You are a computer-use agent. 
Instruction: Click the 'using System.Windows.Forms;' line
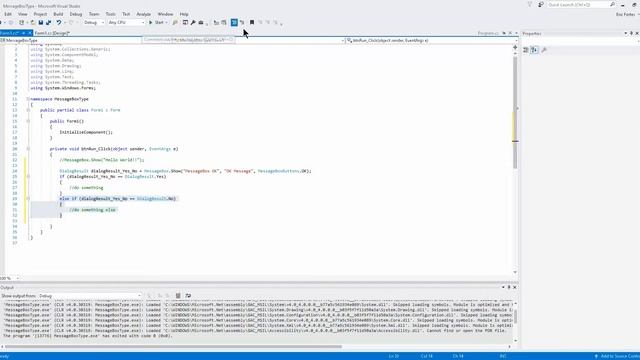tap(63, 88)
